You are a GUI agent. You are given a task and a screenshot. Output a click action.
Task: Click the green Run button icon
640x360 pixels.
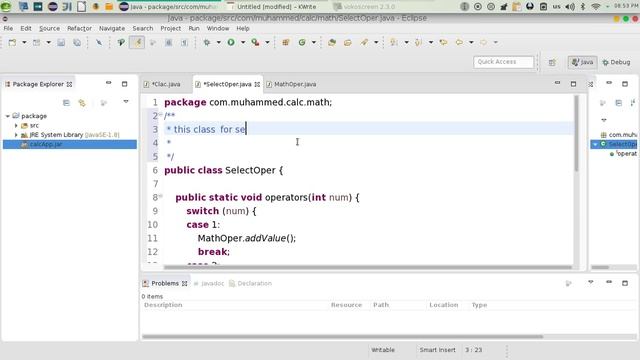pos(231,42)
